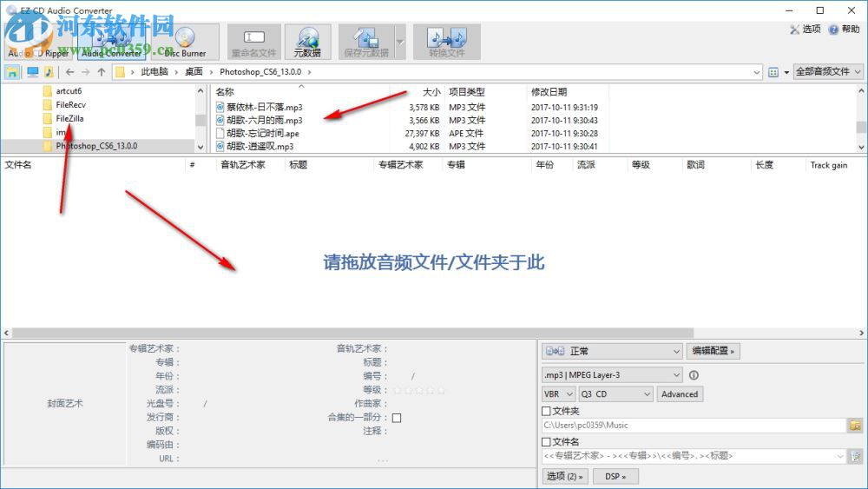Viewport: 868px width, 489px height.
Task: Open the 正常 profile dropdown
Action: click(x=612, y=351)
